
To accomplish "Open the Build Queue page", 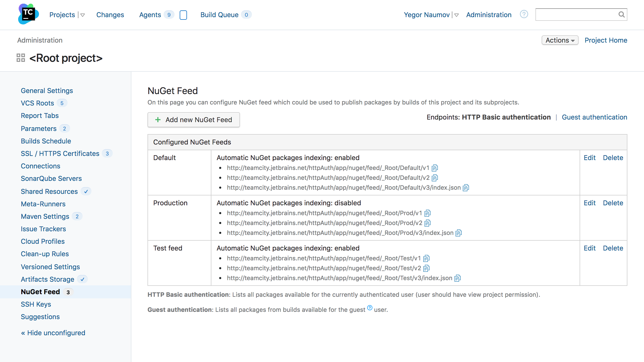I will [219, 15].
